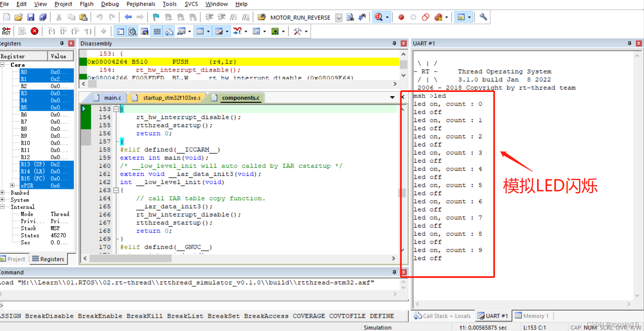
Task: Click the Disassembly vertical scrollbar thumb
Action: click(403, 64)
